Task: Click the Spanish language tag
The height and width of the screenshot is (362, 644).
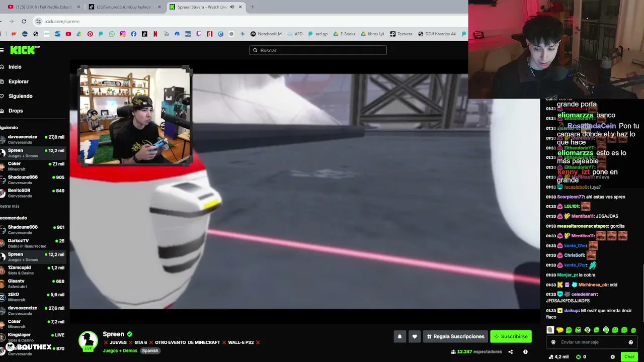Action: coord(150,350)
